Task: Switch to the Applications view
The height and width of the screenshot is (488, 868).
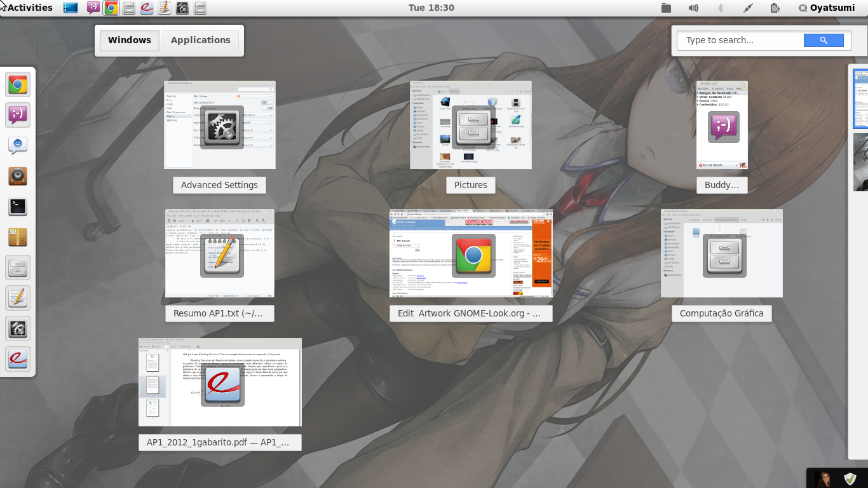Action: 201,40
